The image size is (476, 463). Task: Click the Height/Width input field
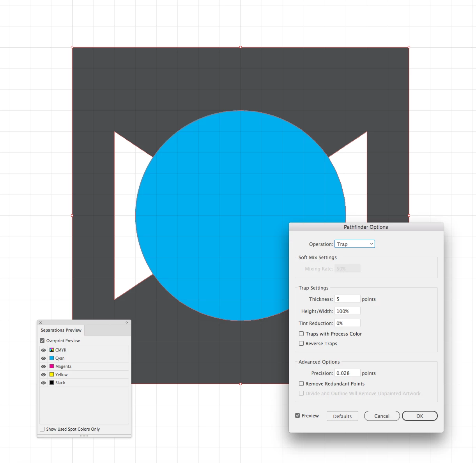tap(347, 311)
